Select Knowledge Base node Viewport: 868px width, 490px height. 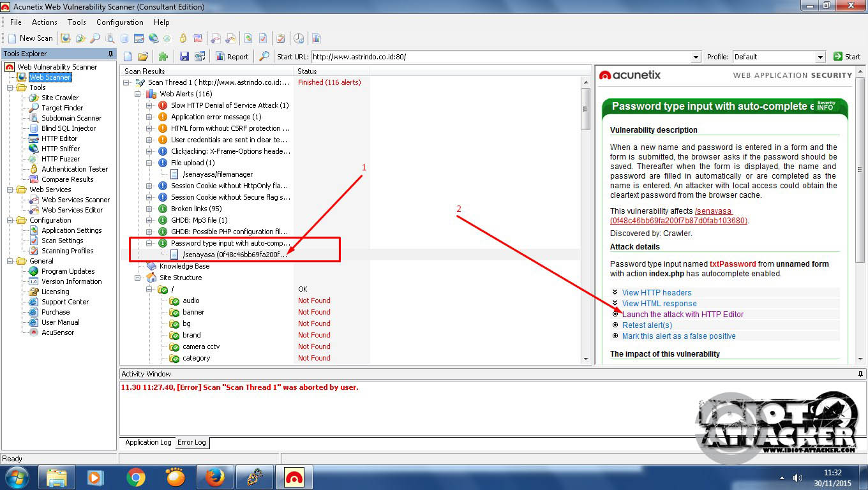coord(184,266)
